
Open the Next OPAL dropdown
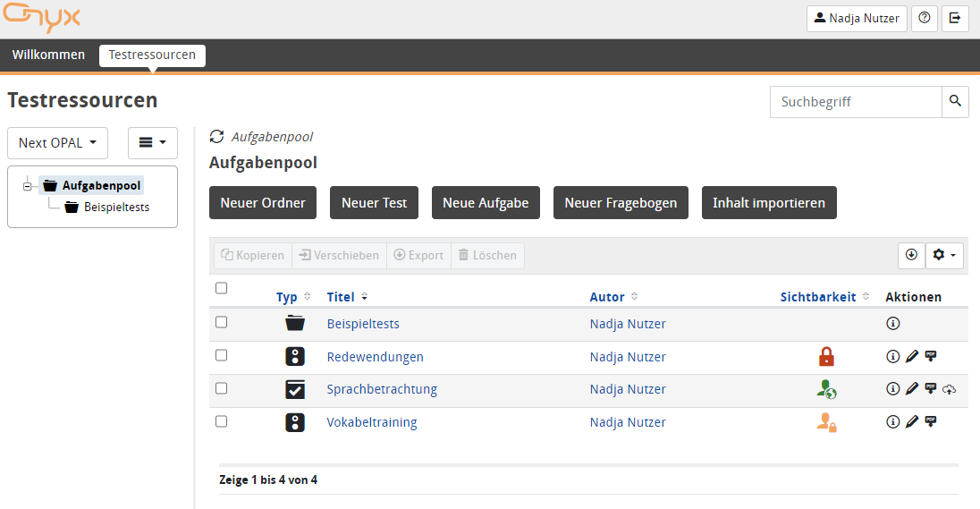[x=57, y=143]
